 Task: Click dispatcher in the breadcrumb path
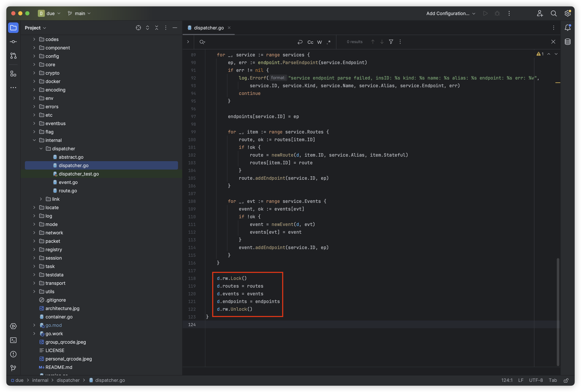tap(68, 380)
